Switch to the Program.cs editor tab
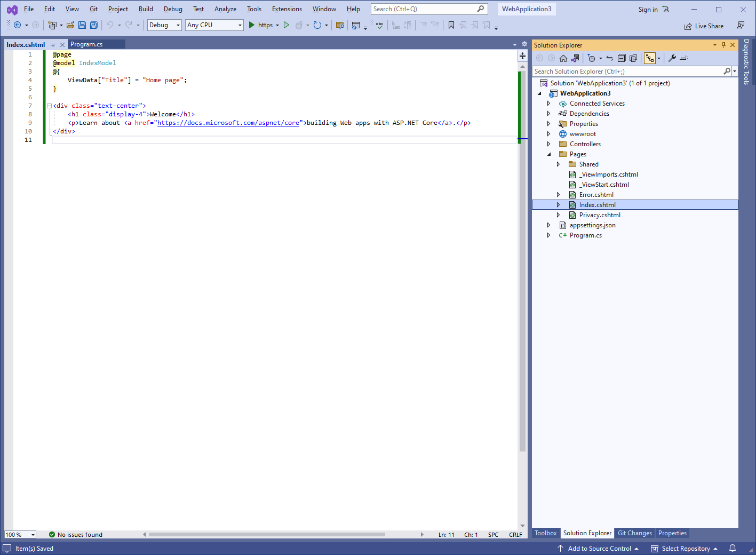Image resolution: width=756 pixels, height=555 pixels. click(x=86, y=44)
